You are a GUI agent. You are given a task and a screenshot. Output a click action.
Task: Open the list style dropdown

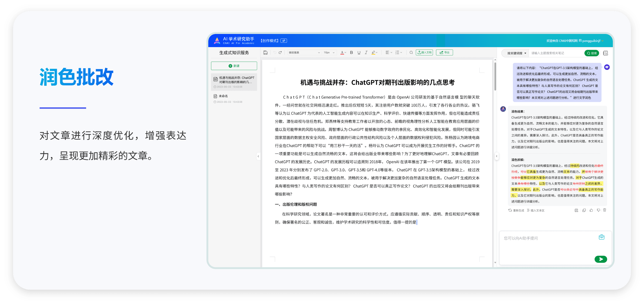(399, 53)
